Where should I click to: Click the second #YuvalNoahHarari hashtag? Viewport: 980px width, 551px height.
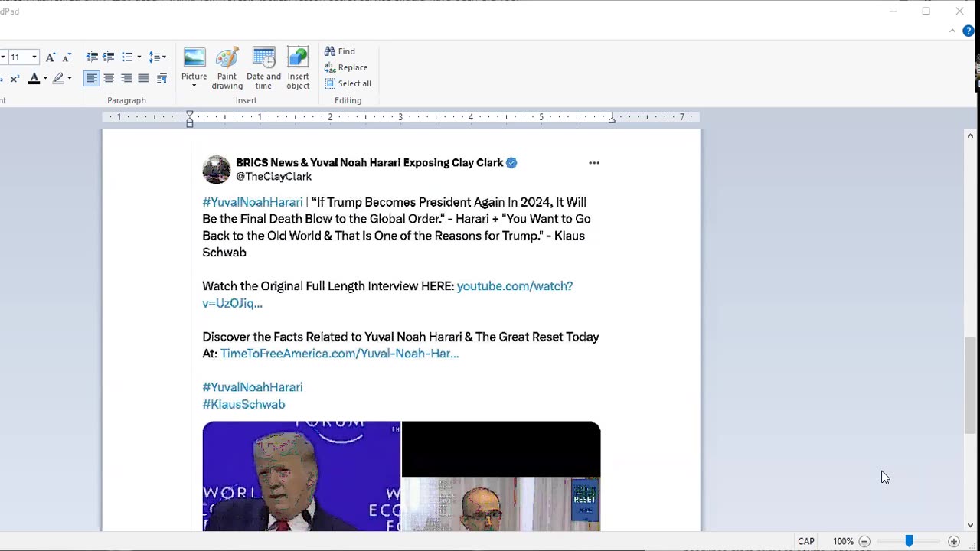tap(253, 387)
